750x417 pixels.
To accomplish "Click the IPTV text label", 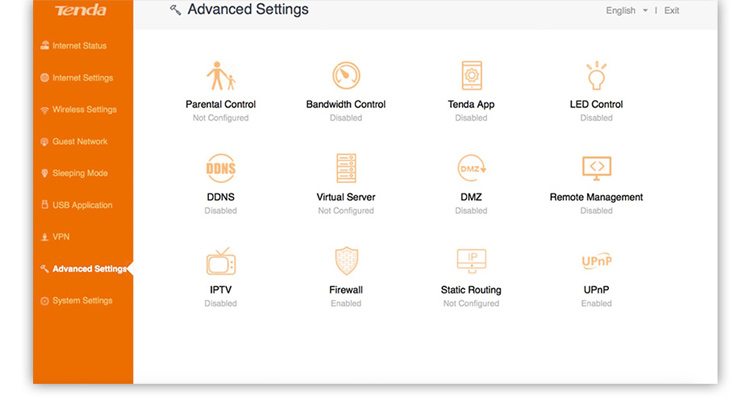I will pyautogui.click(x=221, y=290).
